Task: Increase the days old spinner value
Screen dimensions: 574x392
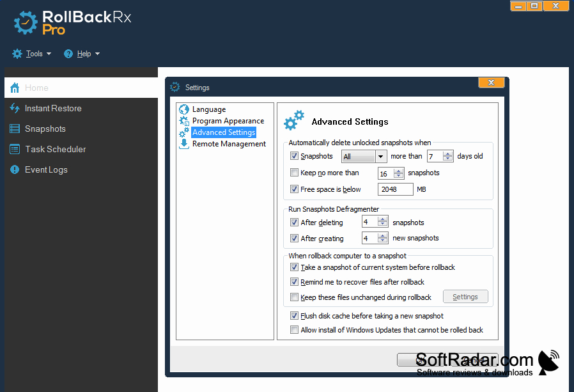Action: click(447, 153)
